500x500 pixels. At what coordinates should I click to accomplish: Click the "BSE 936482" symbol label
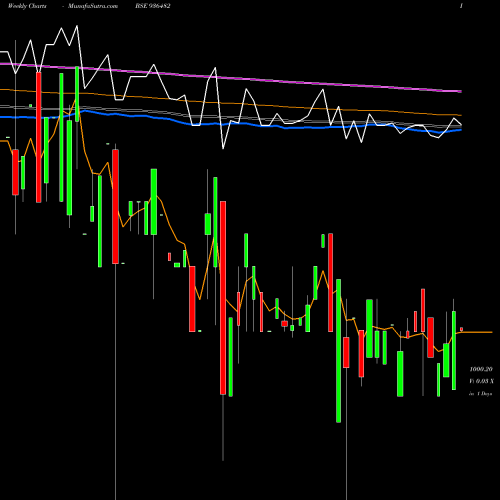click(x=153, y=6)
